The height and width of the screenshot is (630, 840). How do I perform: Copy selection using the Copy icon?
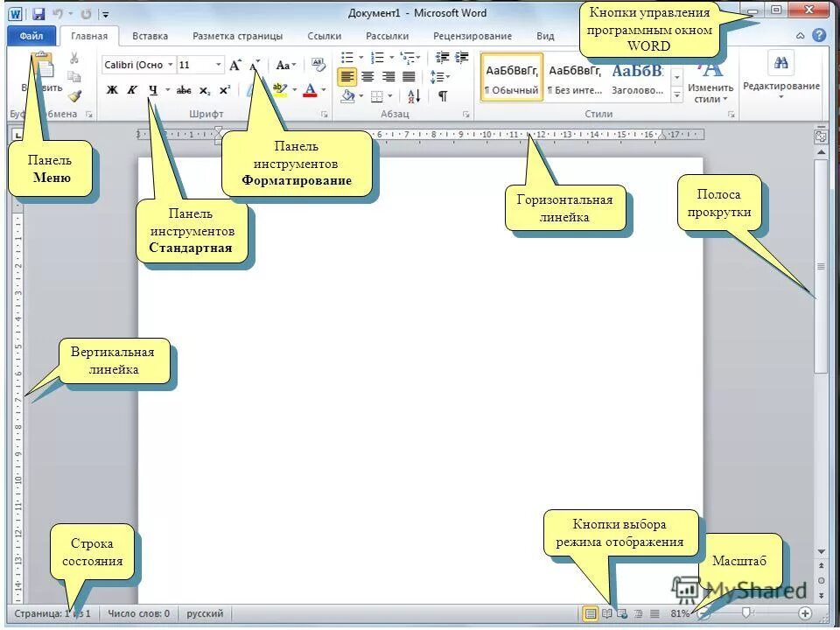(x=73, y=77)
